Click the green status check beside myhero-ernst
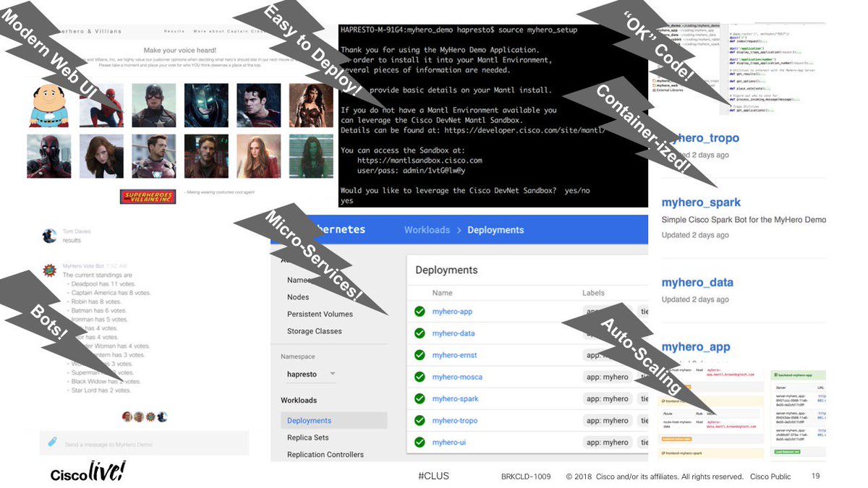This screenshot has height=488, width=868. click(420, 355)
